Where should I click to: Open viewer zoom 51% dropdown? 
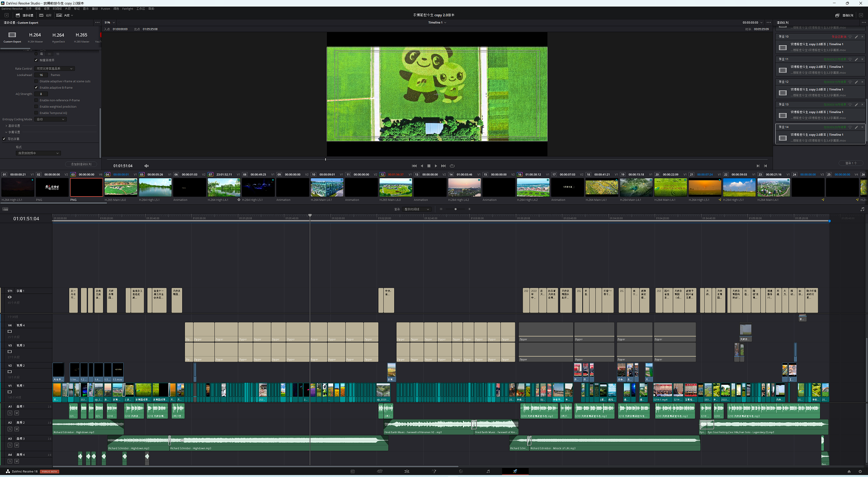pyautogui.click(x=110, y=23)
